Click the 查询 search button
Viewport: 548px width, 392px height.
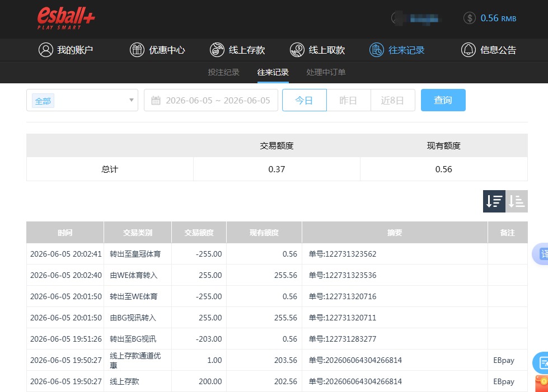(x=443, y=100)
